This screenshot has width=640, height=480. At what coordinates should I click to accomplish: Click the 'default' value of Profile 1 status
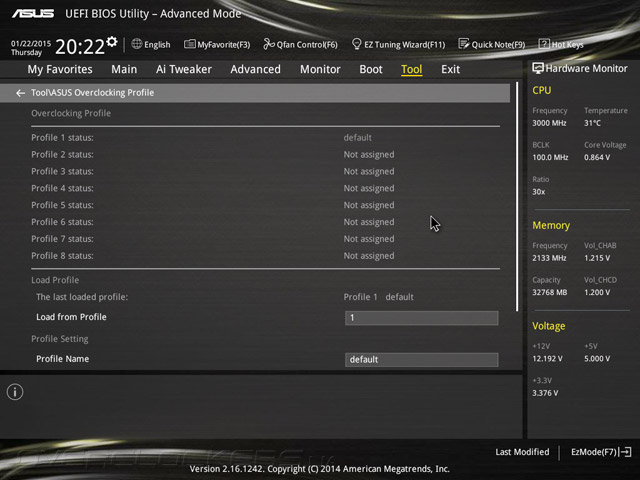(358, 138)
